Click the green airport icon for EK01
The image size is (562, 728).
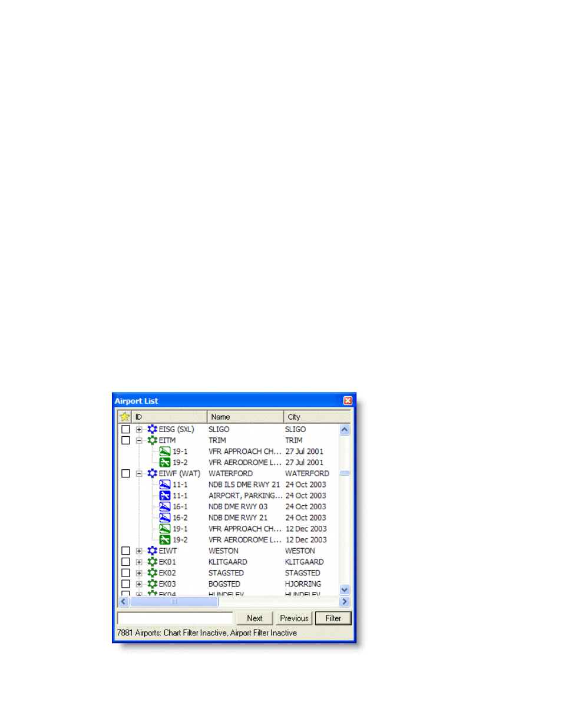[153, 562]
